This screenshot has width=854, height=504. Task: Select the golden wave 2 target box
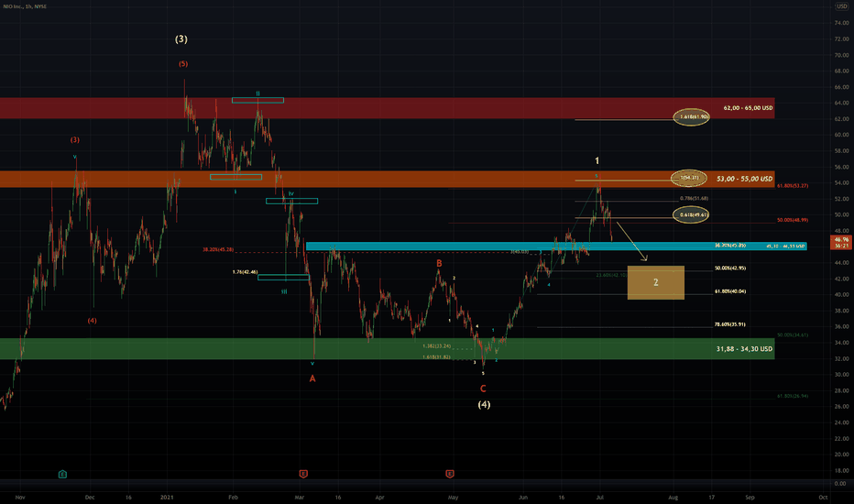(656, 282)
